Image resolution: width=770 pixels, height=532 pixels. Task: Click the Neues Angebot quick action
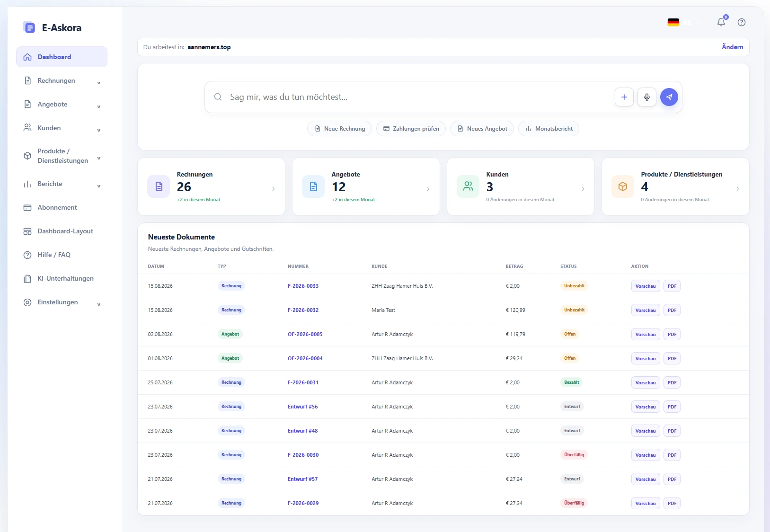482,129
